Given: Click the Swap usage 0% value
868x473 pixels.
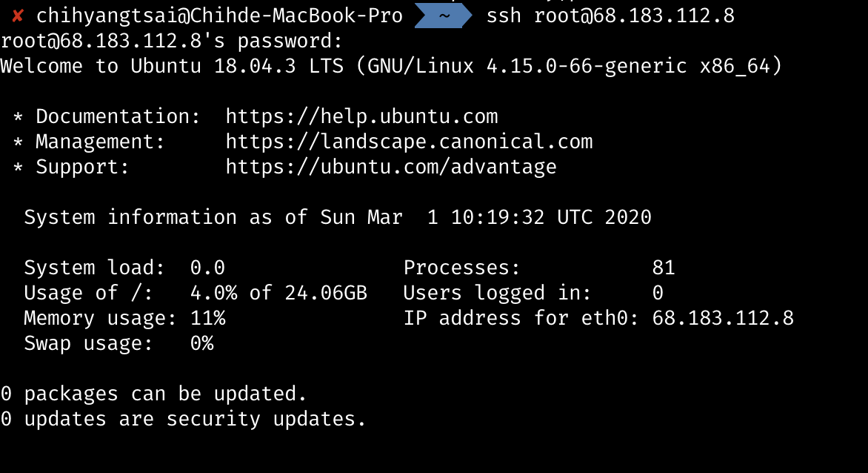Looking at the screenshot, I should (x=201, y=343).
